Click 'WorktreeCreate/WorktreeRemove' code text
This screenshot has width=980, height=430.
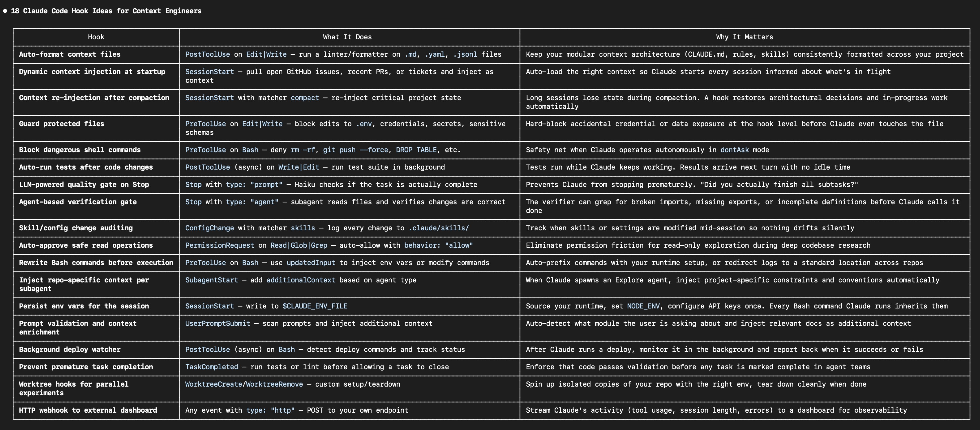tap(244, 384)
